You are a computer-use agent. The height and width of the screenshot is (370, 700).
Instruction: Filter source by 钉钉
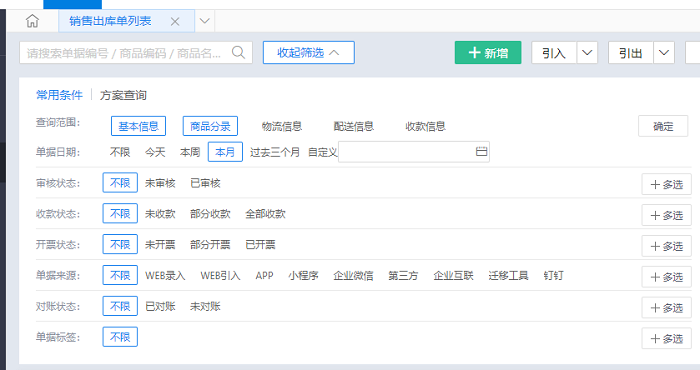point(553,275)
